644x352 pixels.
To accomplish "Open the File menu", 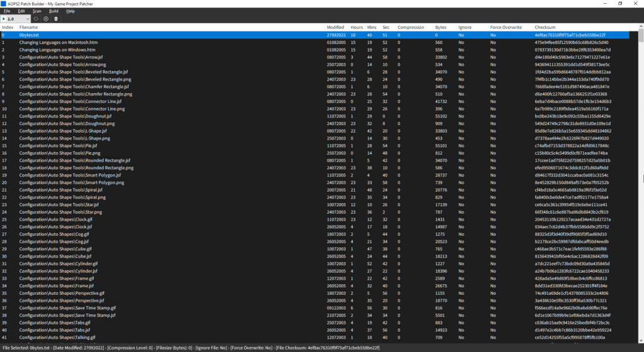I will [7, 11].
